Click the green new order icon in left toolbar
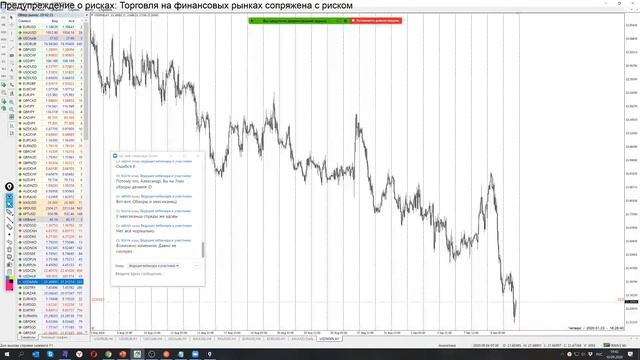 click(4, 85)
